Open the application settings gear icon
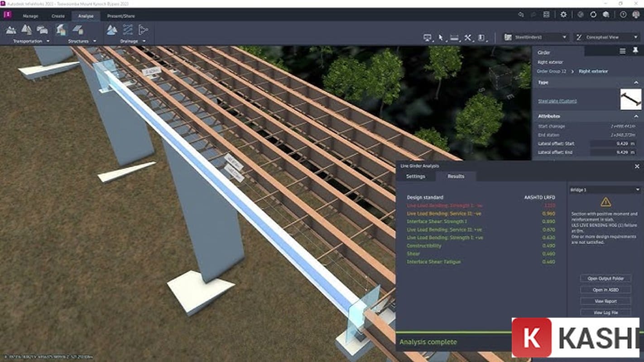The height and width of the screenshot is (362, 644). click(x=563, y=14)
